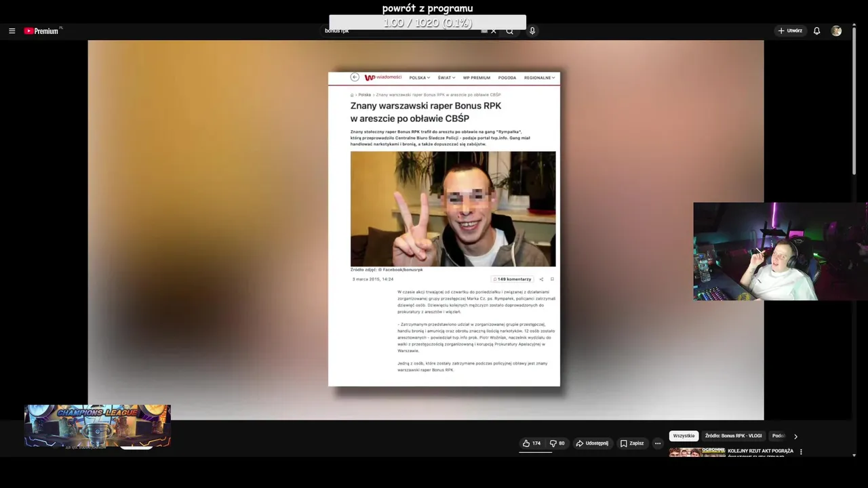
Task: Open the YouTube hamburger guide menu
Action: click(12, 31)
